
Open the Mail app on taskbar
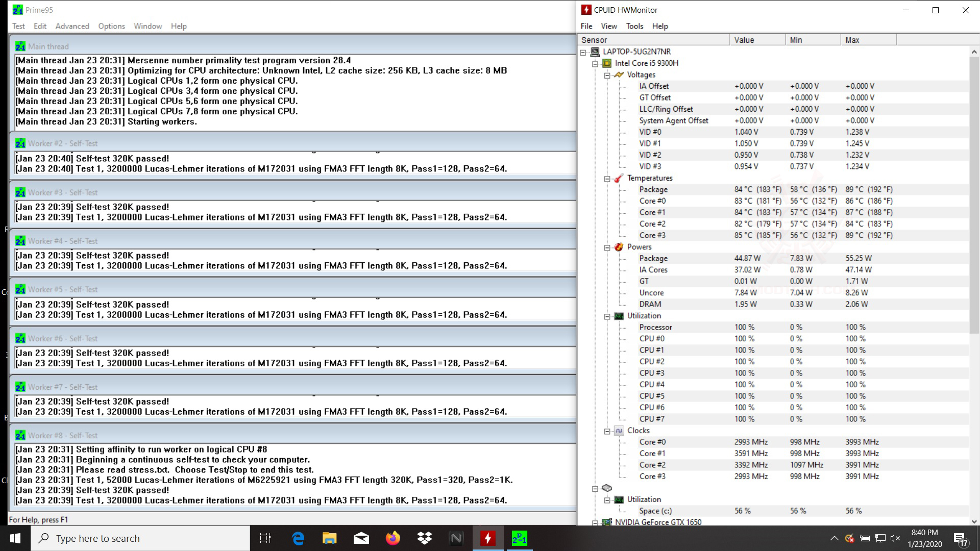(361, 538)
